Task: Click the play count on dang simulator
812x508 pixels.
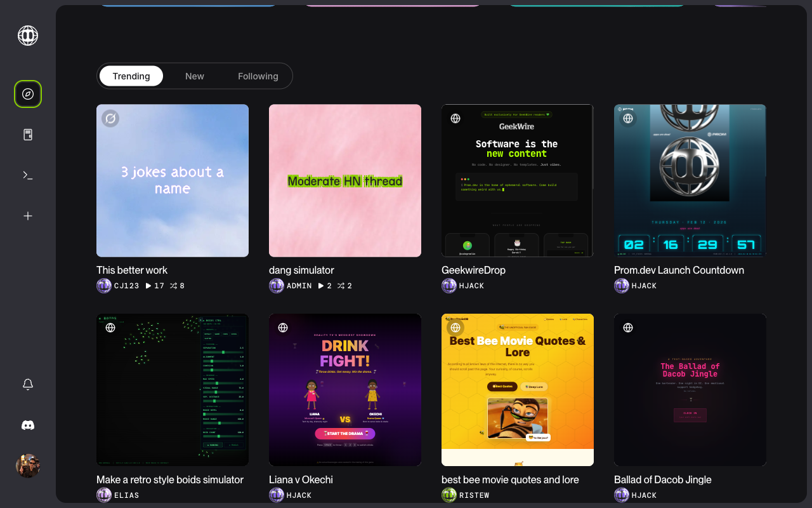Action: pyautogui.click(x=325, y=286)
